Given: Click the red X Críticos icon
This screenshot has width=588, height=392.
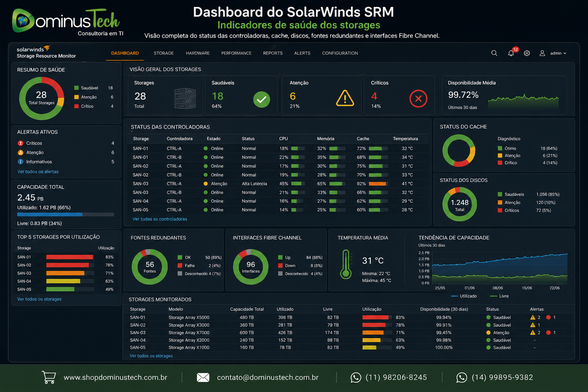Looking at the screenshot, I should click(418, 99).
